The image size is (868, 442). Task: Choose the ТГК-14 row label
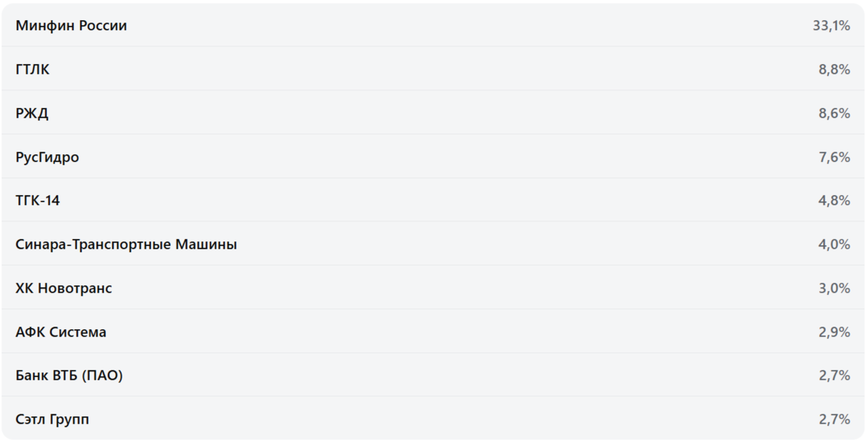[x=38, y=201]
